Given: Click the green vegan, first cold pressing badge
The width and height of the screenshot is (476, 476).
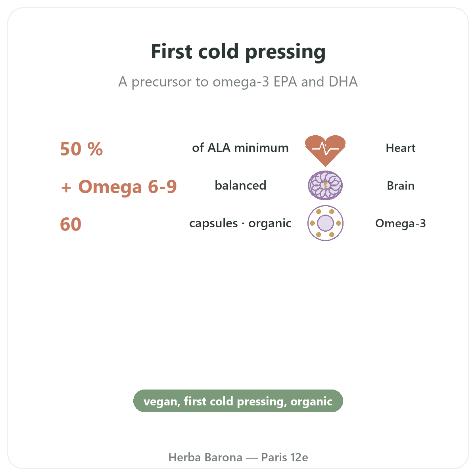Looking at the screenshot, I should coord(238,401).
